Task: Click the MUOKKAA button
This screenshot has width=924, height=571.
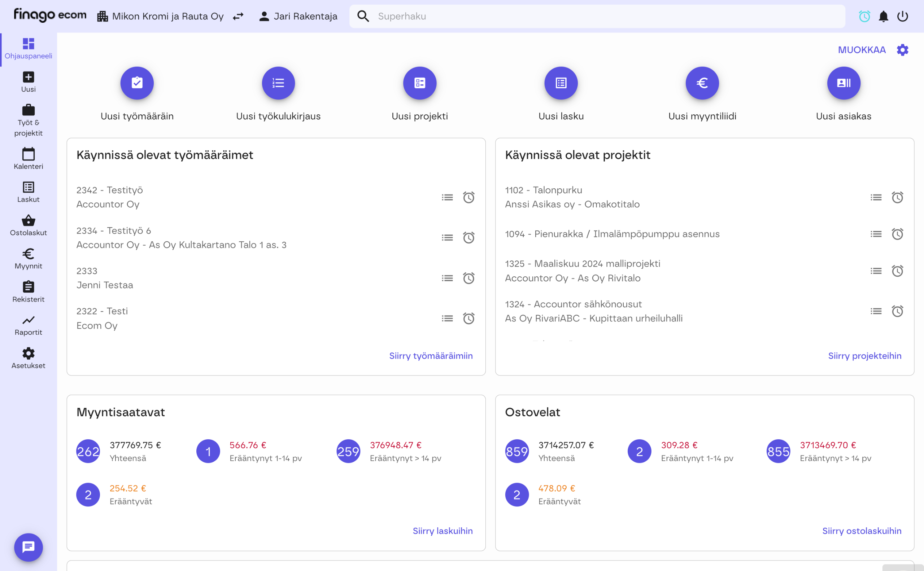Action: [861, 50]
